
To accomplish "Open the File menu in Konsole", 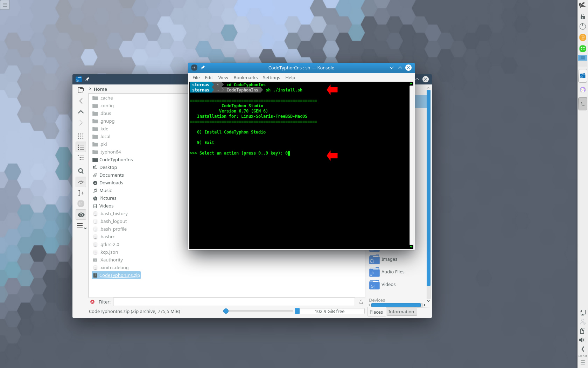I will coord(196,78).
